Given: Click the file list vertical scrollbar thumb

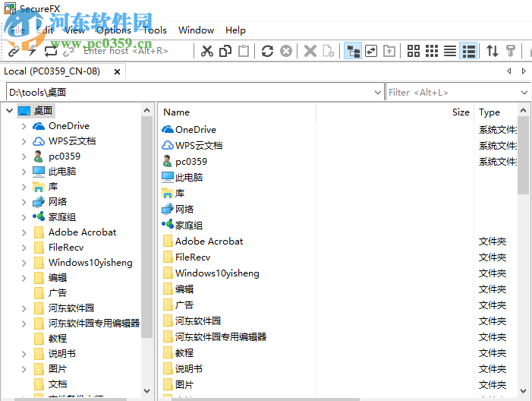Looking at the screenshot, I should 523,156.
